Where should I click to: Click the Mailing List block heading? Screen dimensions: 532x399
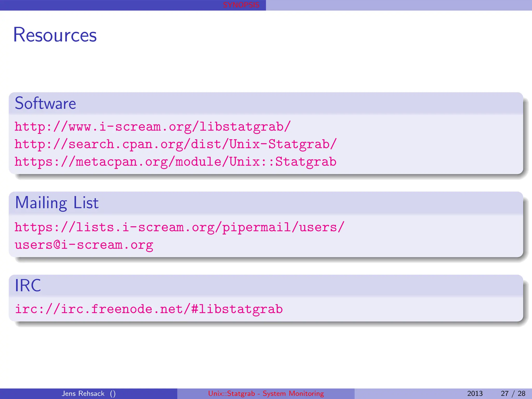57,203
